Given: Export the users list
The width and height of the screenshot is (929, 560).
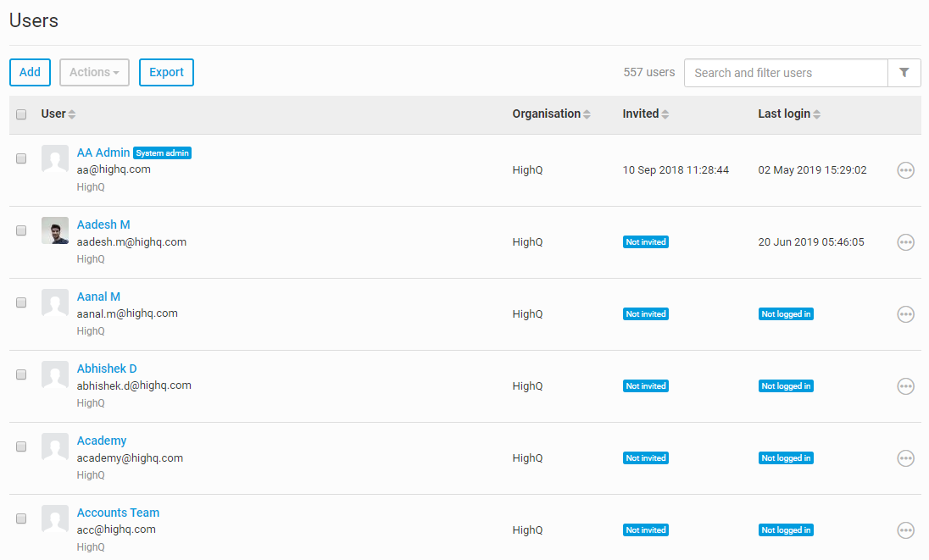Looking at the screenshot, I should (166, 73).
